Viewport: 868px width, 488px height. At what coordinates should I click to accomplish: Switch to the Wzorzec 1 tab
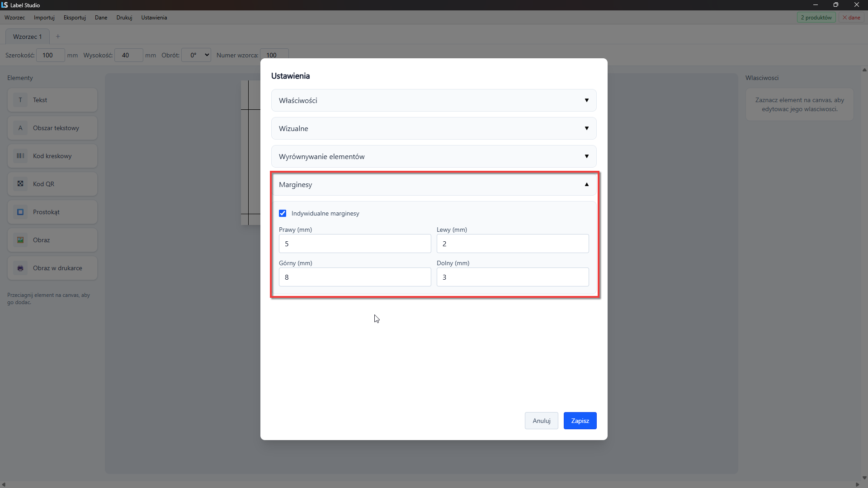point(27,37)
